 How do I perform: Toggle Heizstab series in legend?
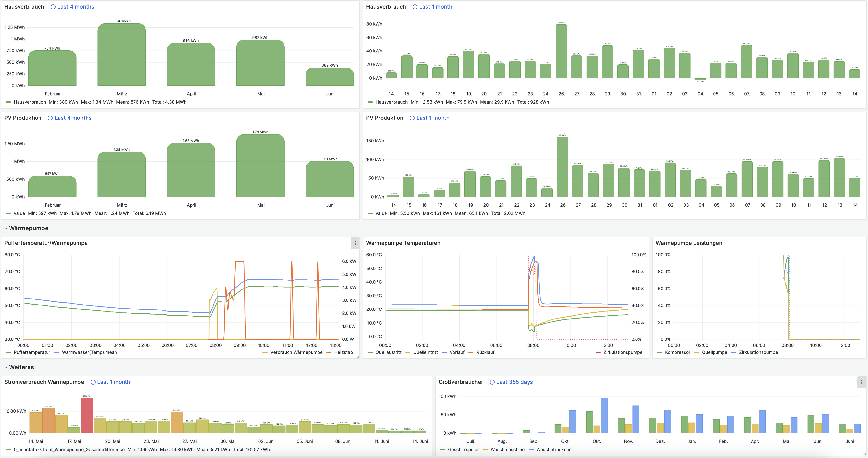click(343, 352)
